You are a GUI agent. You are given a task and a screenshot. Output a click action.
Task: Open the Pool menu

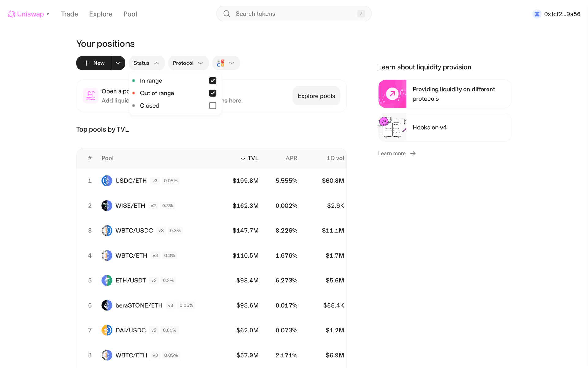(130, 14)
